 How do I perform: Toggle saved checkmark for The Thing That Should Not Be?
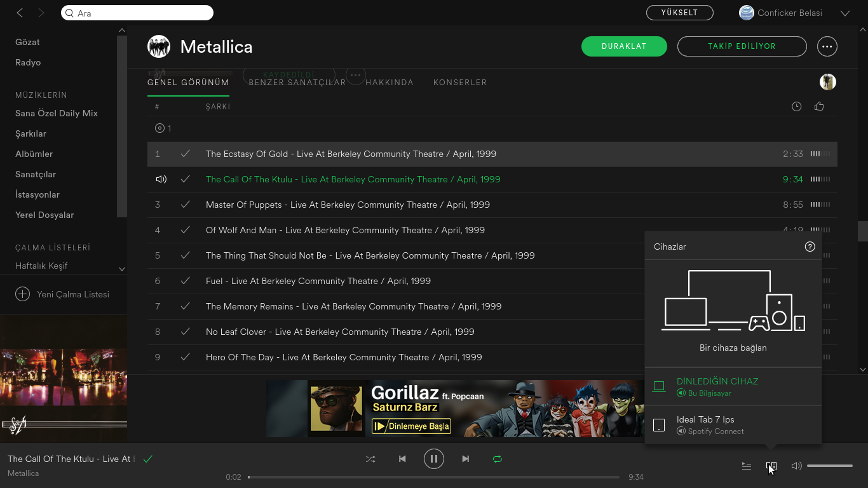click(x=186, y=255)
